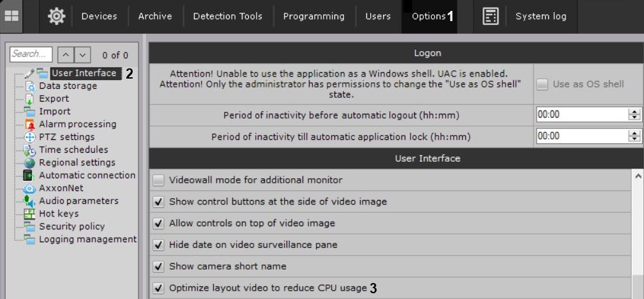Open the layouts grid icon
The width and height of the screenshot is (644, 299).
pos(11,17)
